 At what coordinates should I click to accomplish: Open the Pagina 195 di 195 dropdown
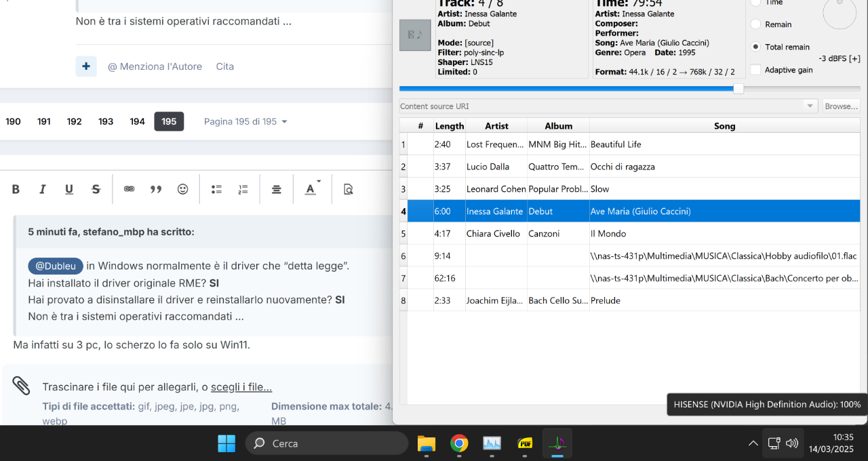click(x=245, y=121)
